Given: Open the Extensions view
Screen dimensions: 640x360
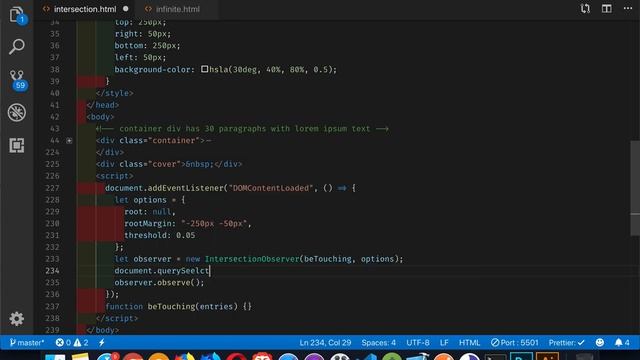Looking at the screenshot, I should 16,145.
